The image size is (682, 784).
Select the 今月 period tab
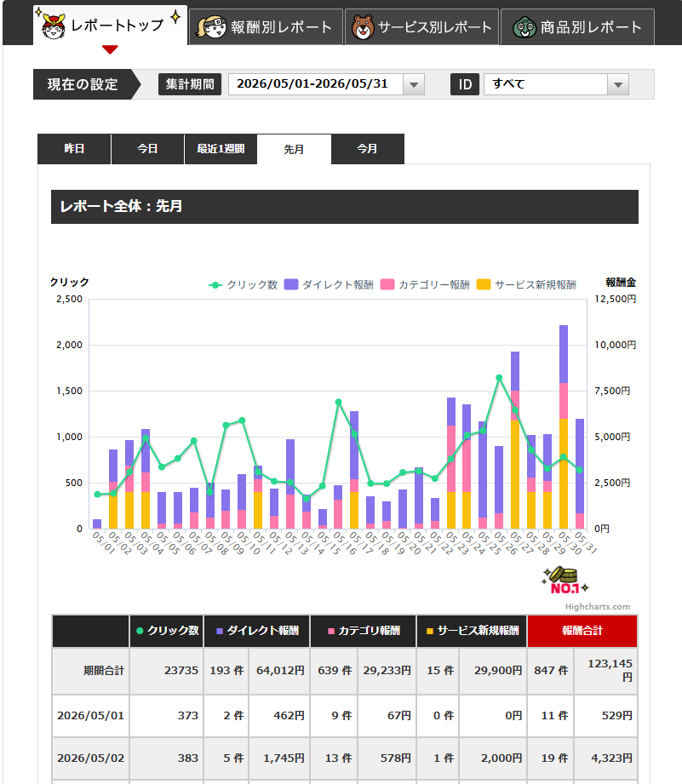pyautogui.click(x=368, y=149)
